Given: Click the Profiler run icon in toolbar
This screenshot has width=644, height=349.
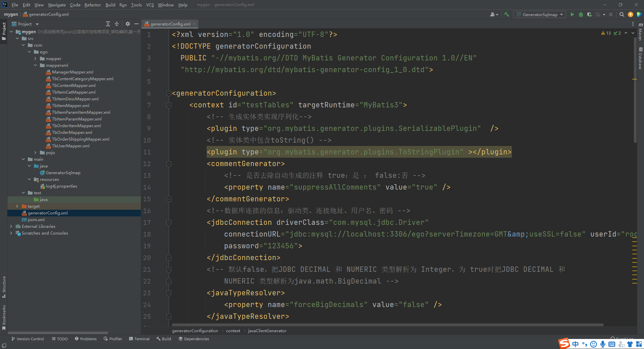Looking at the screenshot, I should (x=598, y=14).
